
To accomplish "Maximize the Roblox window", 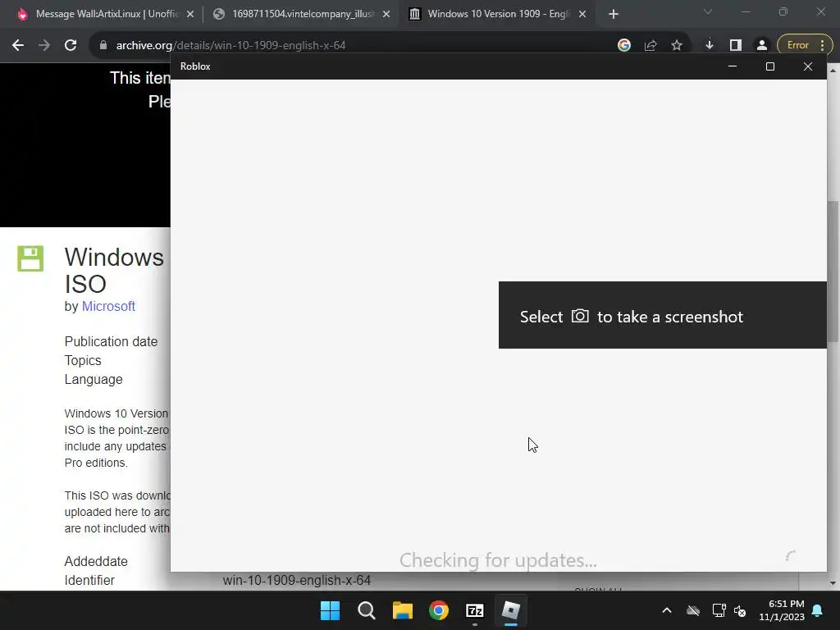I will (x=769, y=66).
